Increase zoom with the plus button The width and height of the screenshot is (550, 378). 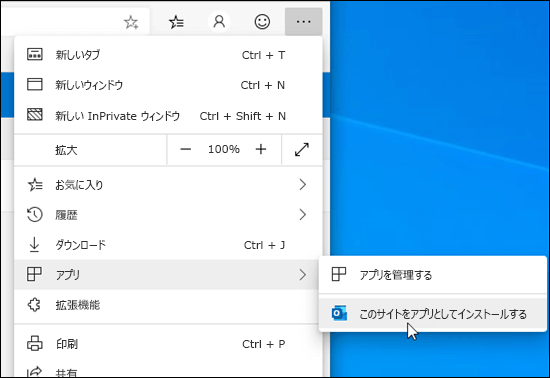261,149
